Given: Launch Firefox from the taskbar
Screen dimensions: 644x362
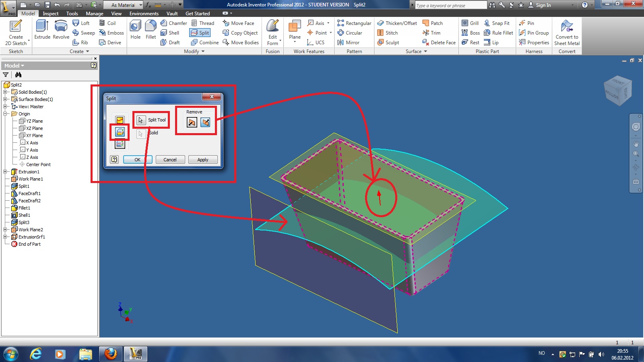Looking at the screenshot, I should (x=111, y=354).
